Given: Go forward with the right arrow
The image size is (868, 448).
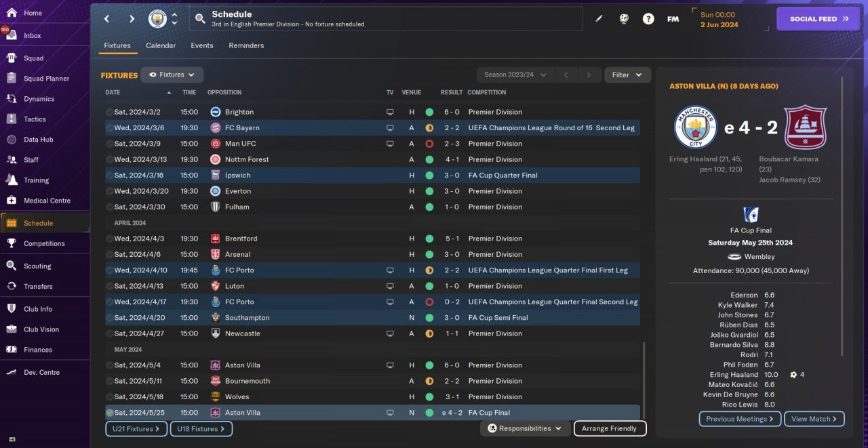Looking at the screenshot, I should point(132,19).
